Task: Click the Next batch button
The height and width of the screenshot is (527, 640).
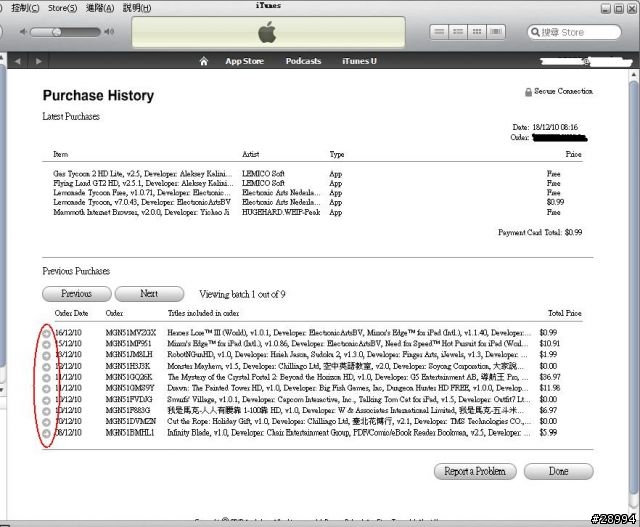Action: (x=149, y=294)
